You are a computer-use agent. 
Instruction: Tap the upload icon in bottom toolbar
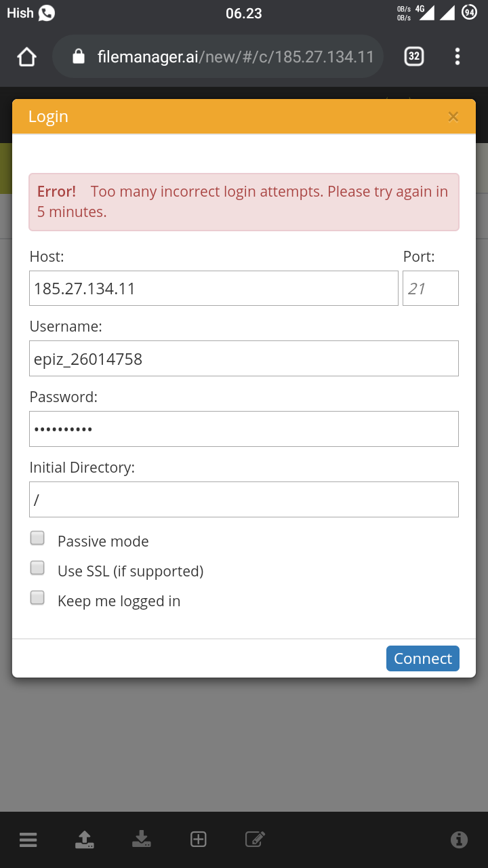85,840
